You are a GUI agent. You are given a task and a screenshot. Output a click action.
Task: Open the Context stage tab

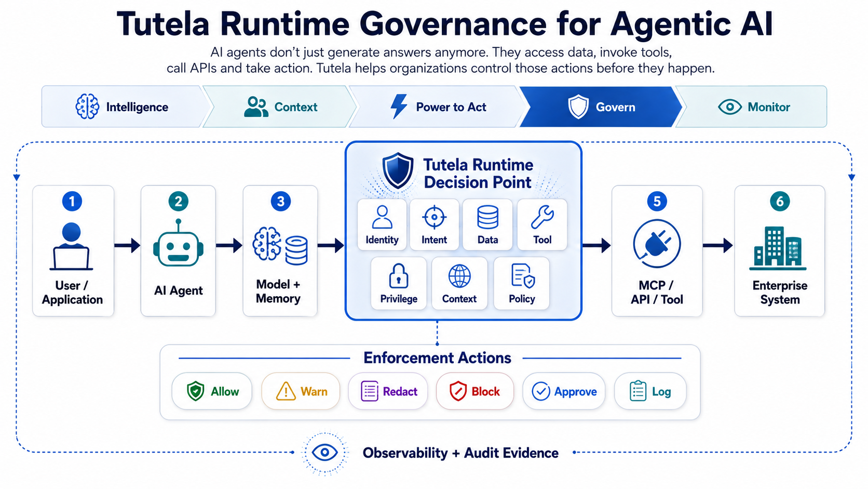pyautogui.click(x=280, y=107)
